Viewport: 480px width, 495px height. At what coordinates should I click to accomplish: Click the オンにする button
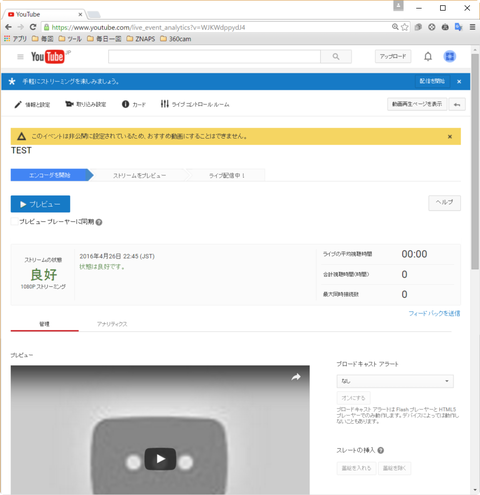coord(353,398)
